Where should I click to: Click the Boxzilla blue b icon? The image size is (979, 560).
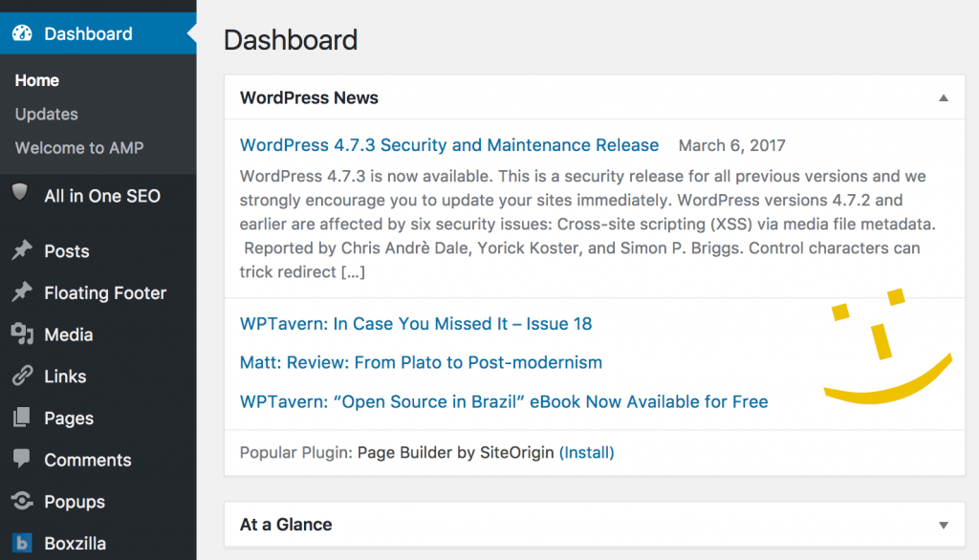coord(22,543)
